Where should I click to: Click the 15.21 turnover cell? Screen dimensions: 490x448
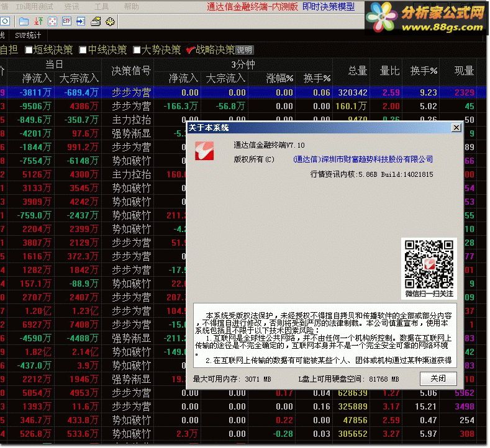425,406
